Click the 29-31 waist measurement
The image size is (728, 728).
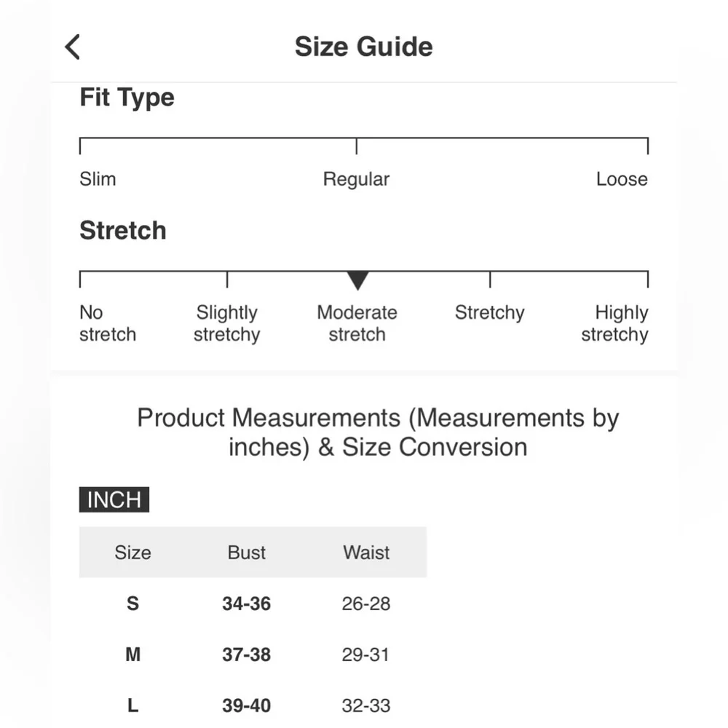(366, 654)
